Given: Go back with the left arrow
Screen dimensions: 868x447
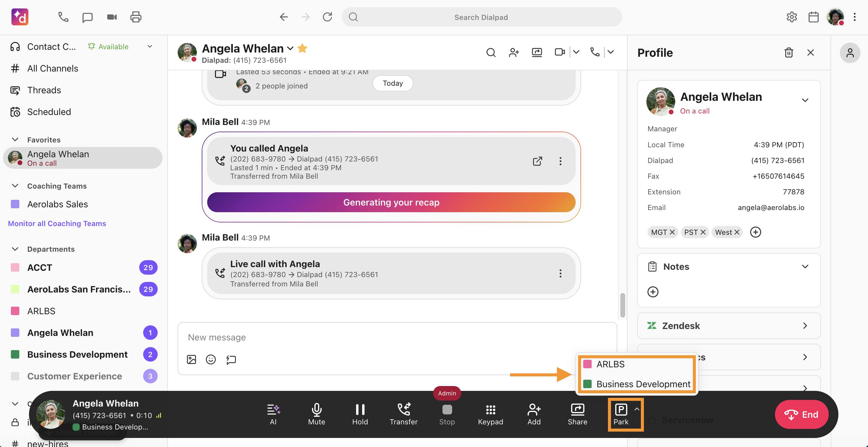Looking at the screenshot, I should (x=284, y=17).
